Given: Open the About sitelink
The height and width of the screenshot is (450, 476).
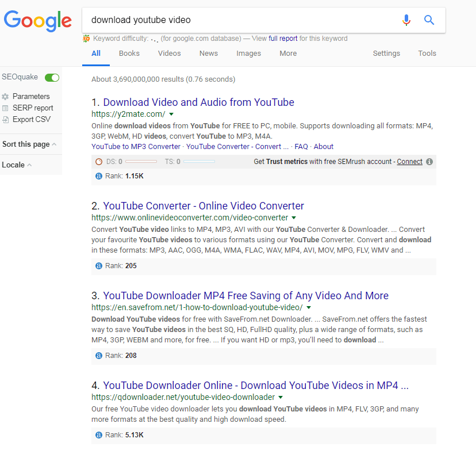Looking at the screenshot, I should click(324, 147).
